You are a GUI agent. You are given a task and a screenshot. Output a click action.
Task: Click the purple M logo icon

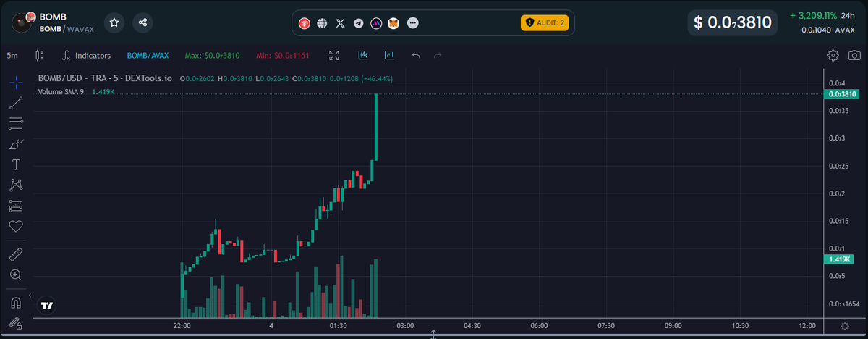point(376,23)
